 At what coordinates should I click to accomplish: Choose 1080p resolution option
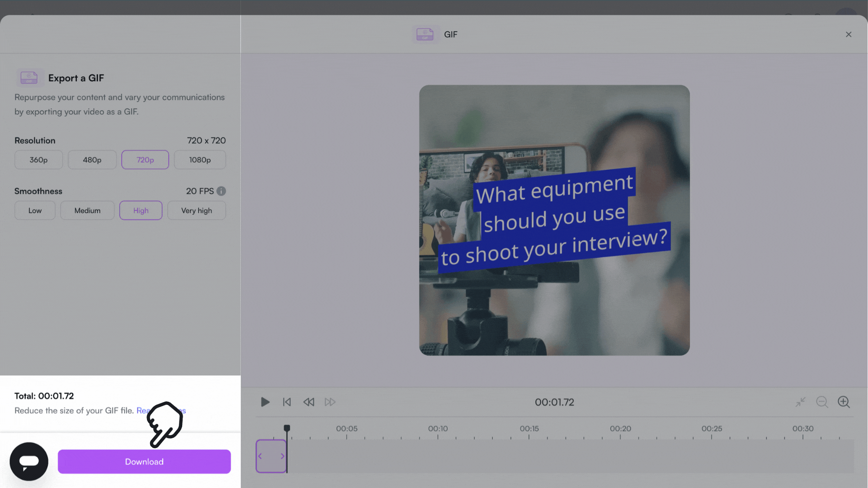click(x=200, y=160)
